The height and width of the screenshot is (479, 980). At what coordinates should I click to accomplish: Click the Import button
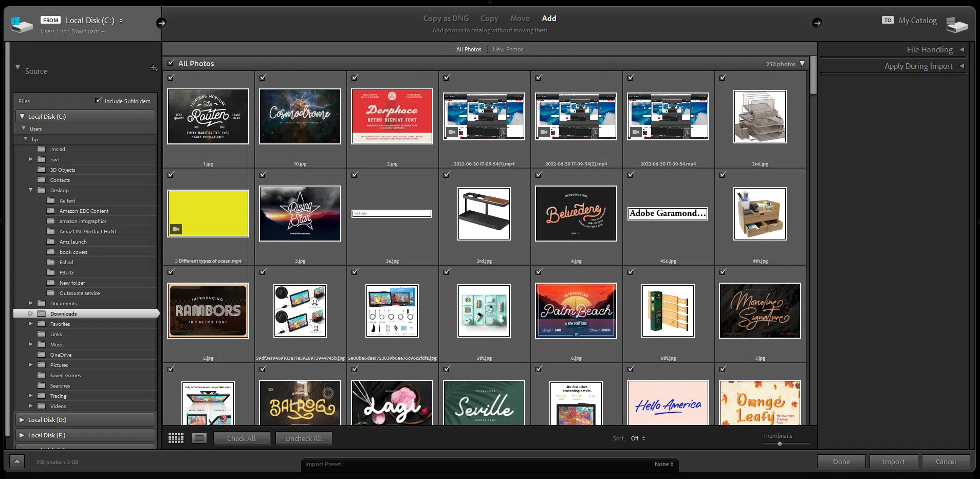point(893,461)
